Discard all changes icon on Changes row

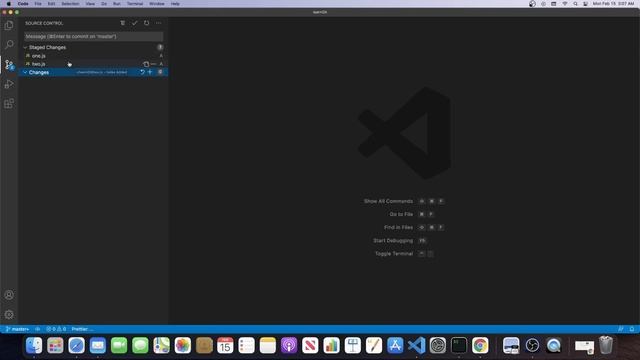[142, 72]
